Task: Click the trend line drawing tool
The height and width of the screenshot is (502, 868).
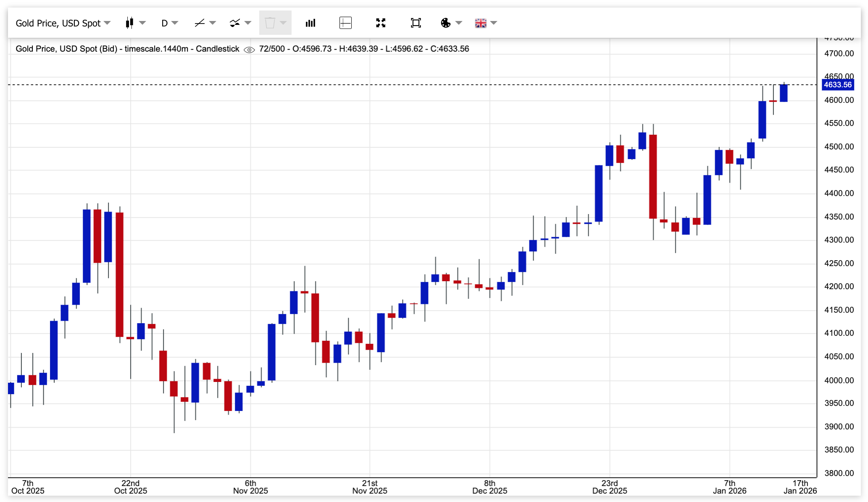Action: [x=200, y=23]
